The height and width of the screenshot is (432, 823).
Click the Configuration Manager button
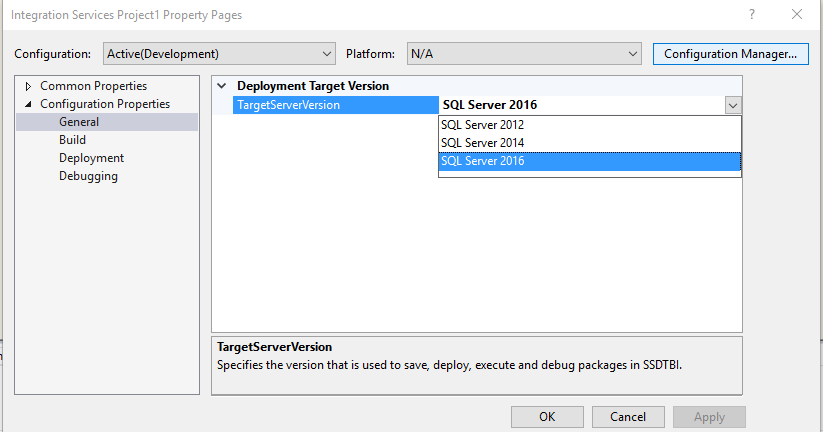click(730, 53)
